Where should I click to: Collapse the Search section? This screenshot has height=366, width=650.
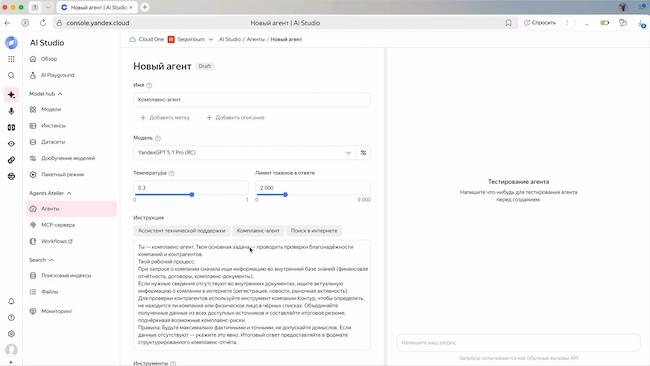[x=52, y=260]
